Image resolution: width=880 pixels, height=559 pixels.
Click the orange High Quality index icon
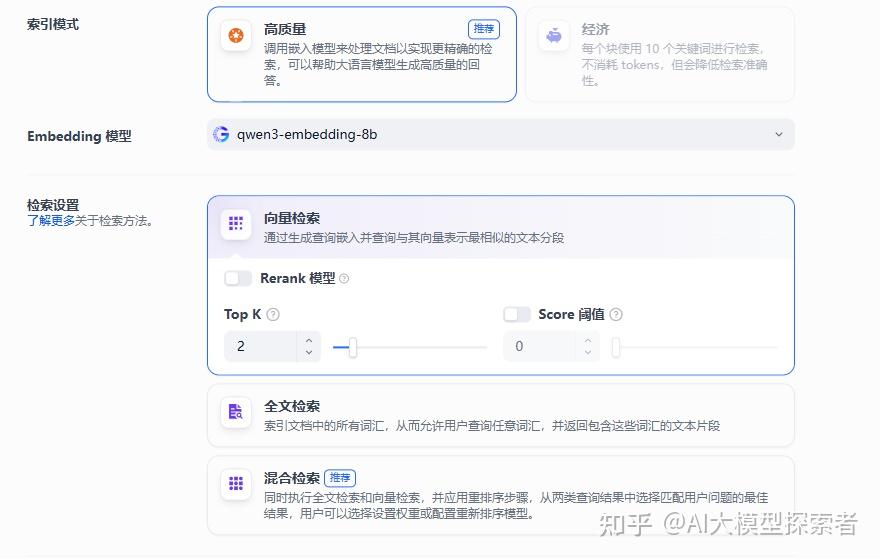[x=236, y=36]
